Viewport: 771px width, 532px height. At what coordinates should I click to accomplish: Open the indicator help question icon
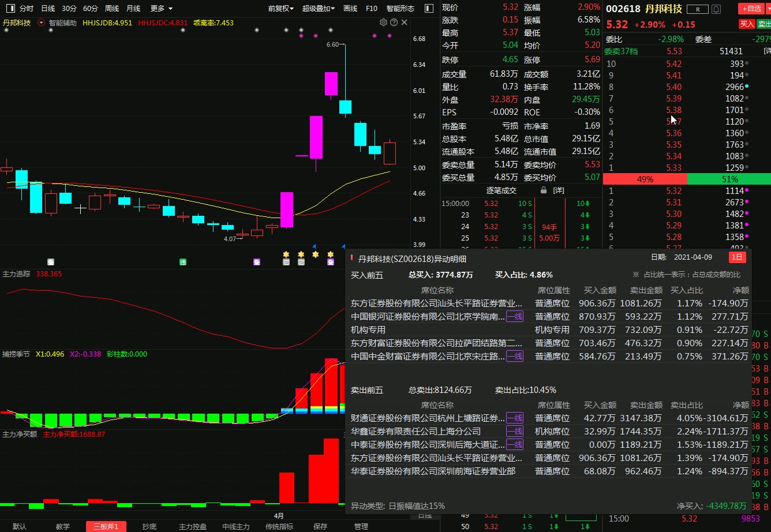click(x=394, y=23)
